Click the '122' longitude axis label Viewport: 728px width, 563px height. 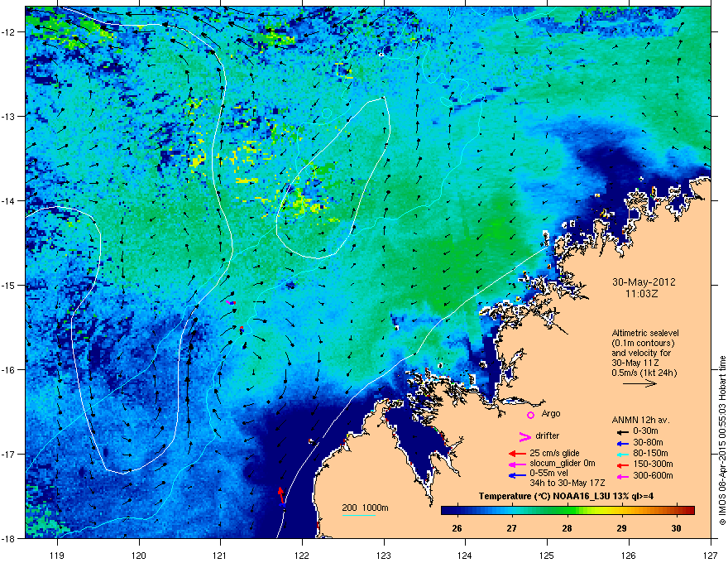pos(302,556)
